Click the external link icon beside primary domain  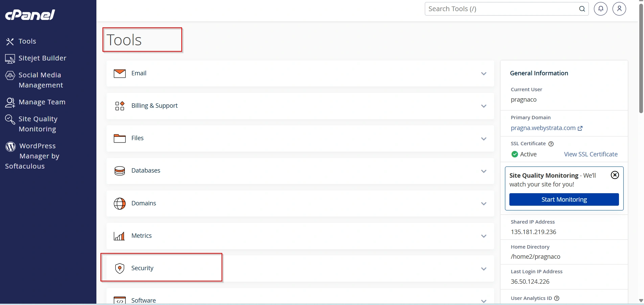point(580,128)
